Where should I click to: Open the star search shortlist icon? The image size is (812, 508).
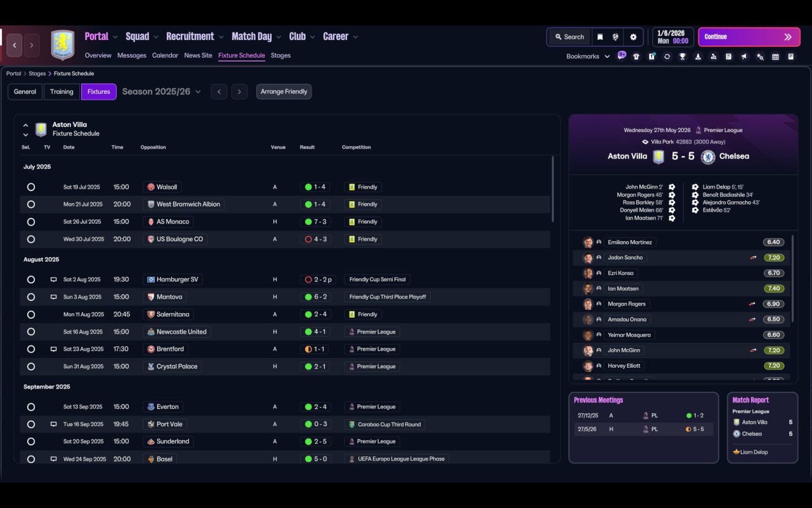[x=760, y=57]
